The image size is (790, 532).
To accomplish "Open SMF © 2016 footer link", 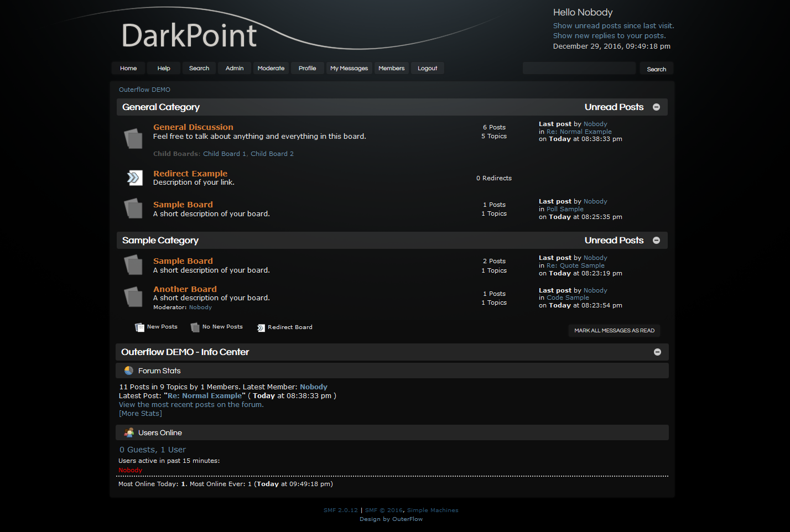I will click(384, 510).
